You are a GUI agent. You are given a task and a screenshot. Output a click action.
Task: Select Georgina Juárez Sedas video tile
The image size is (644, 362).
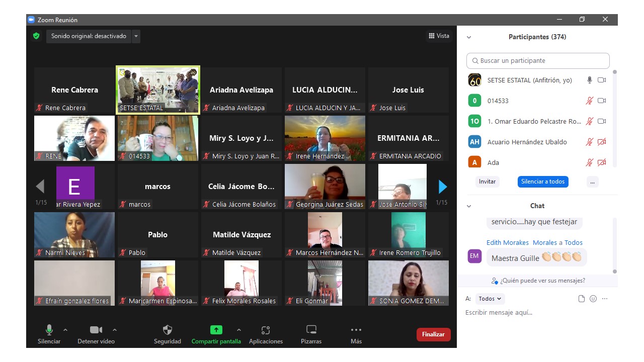click(x=325, y=187)
